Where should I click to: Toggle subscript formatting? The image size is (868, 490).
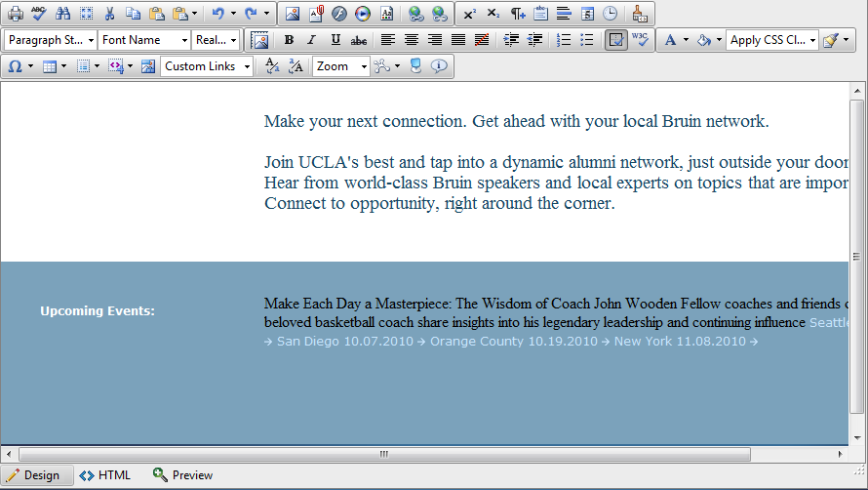pyautogui.click(x=493, y=14)
